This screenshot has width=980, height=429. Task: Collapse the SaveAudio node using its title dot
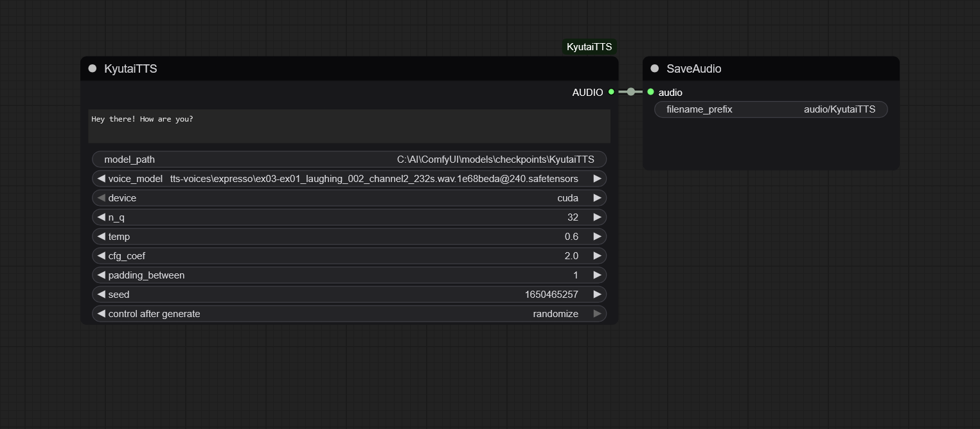[655, 68]
